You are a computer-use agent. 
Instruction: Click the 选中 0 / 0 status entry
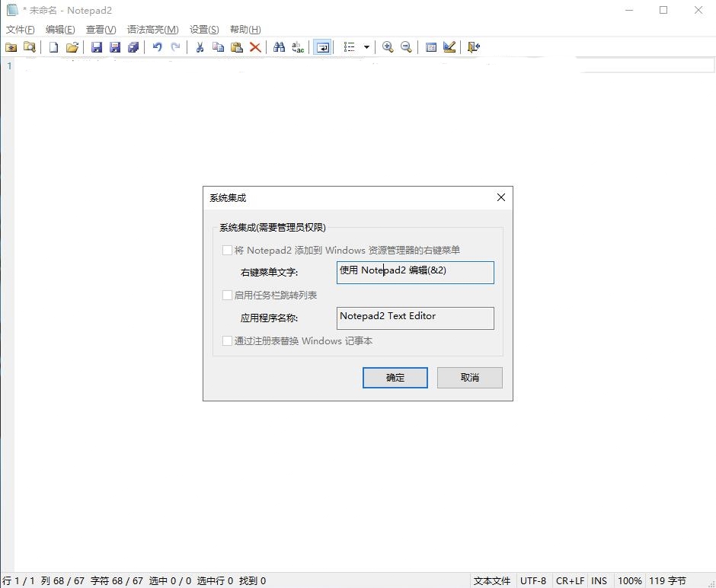(x=170, y=580)
